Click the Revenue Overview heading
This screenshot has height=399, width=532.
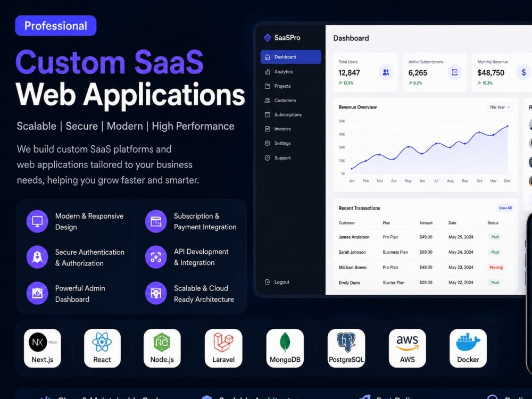(x=358, y=107)
